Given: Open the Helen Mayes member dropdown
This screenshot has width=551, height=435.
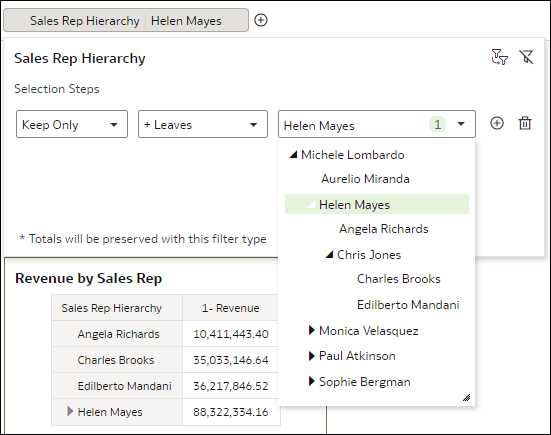Looking at the screenshot, I should [x=377, y=124].
